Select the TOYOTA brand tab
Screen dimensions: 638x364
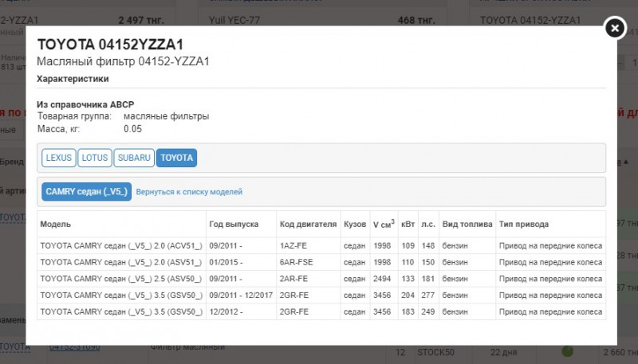pos(176,158)
